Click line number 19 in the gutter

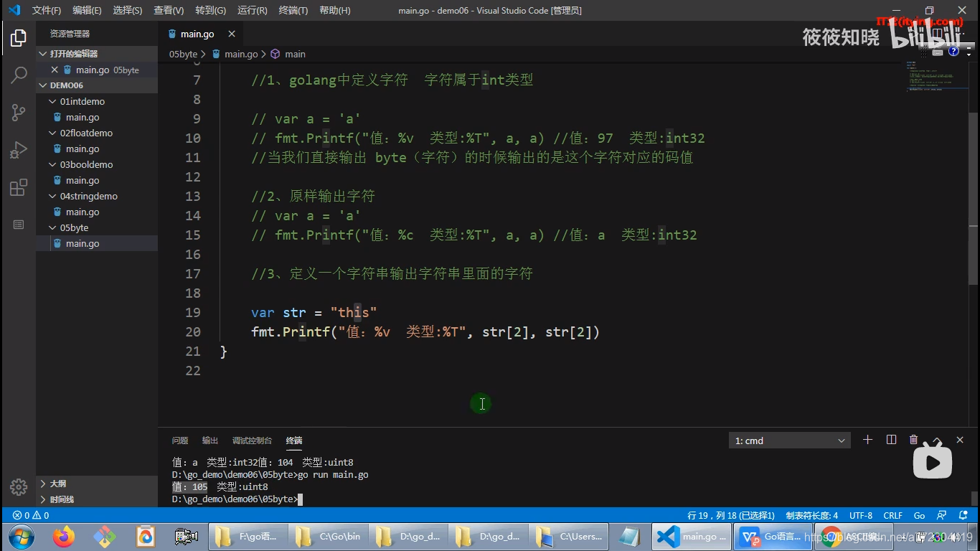(193, 312)
